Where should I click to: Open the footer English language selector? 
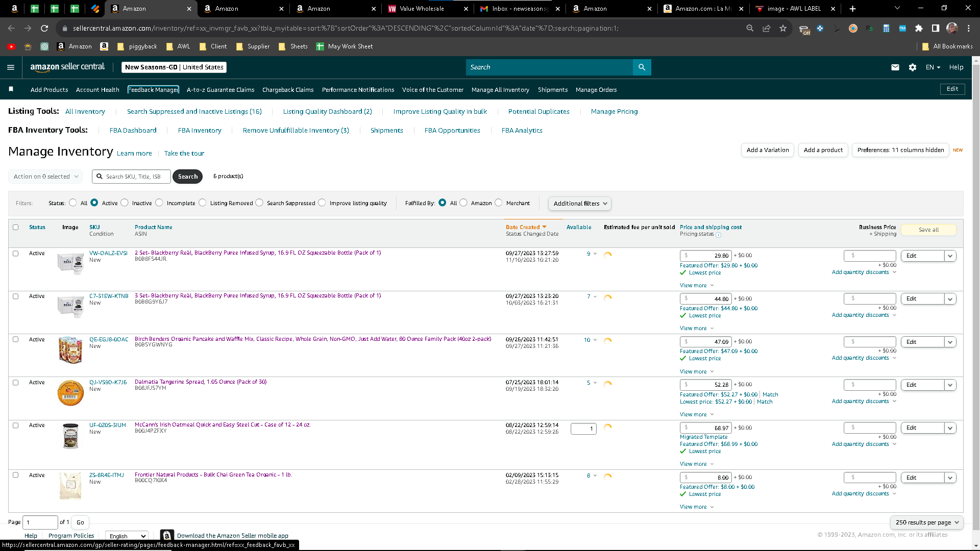pos(127,536)
